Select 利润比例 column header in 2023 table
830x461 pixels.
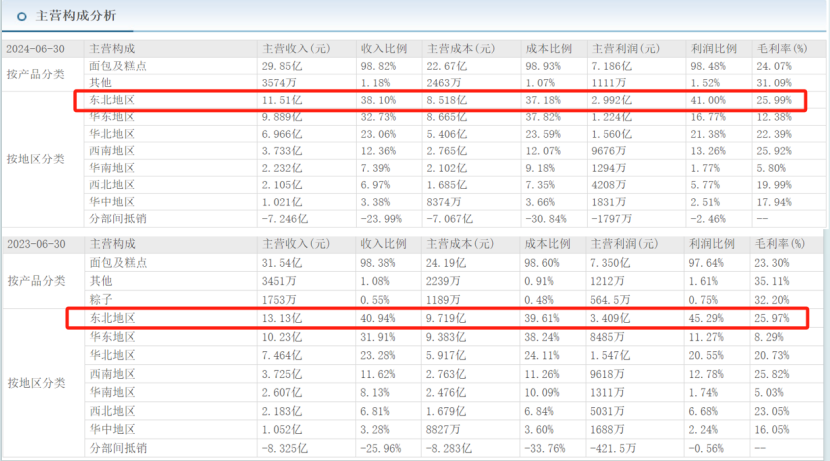pyautogui.click(x=711, y=244)
